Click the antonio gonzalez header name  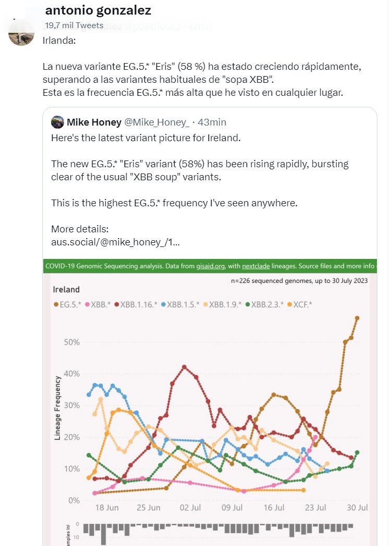tap(99, 10)
